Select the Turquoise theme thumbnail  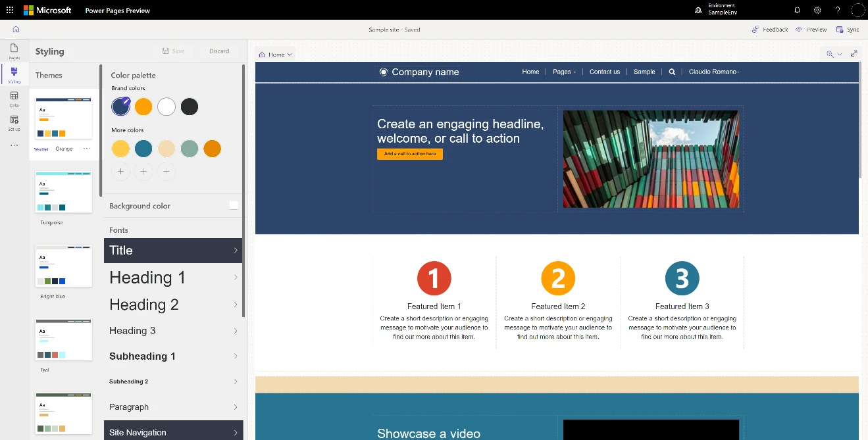[x=63, y=191]
